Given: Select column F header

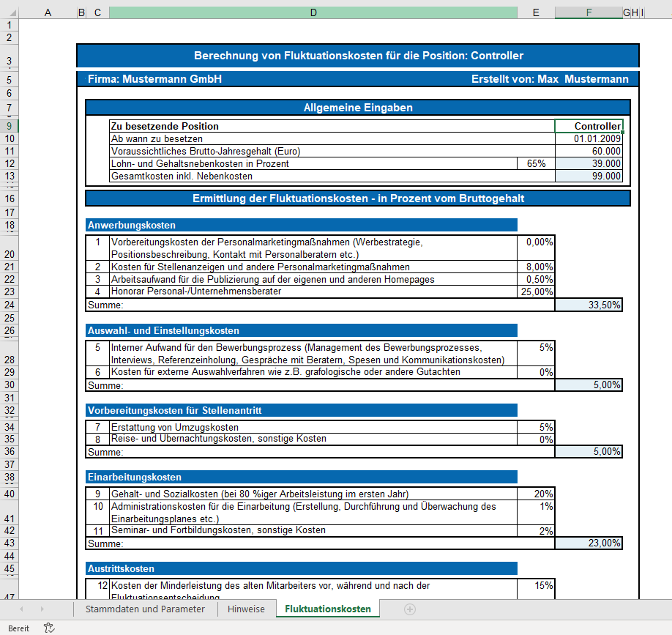Looking at the screenshot, I should coord(589,13).
